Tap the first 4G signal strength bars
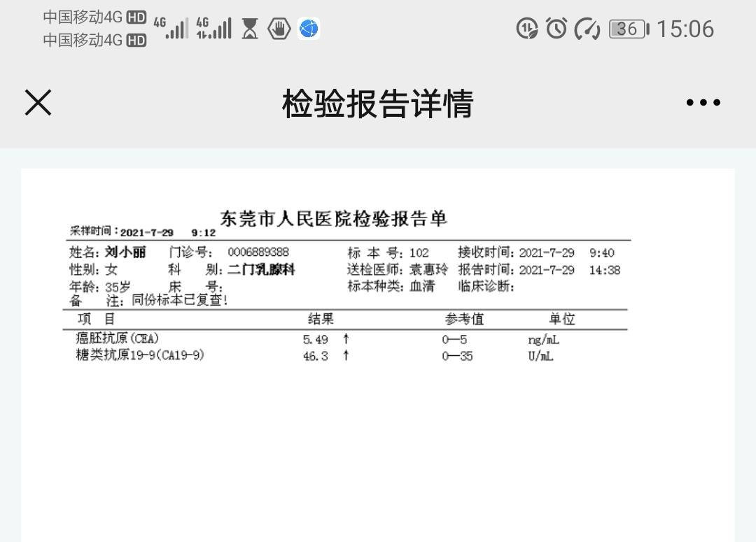756x542 pixels. pyautogui.click(x=175, y=27)
